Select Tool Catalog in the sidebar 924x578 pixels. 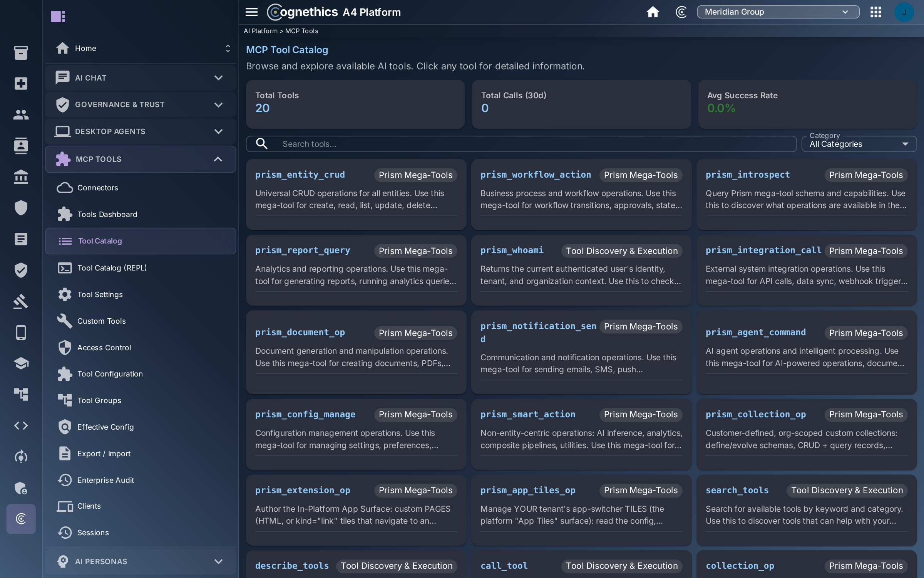tap(141, 241)
